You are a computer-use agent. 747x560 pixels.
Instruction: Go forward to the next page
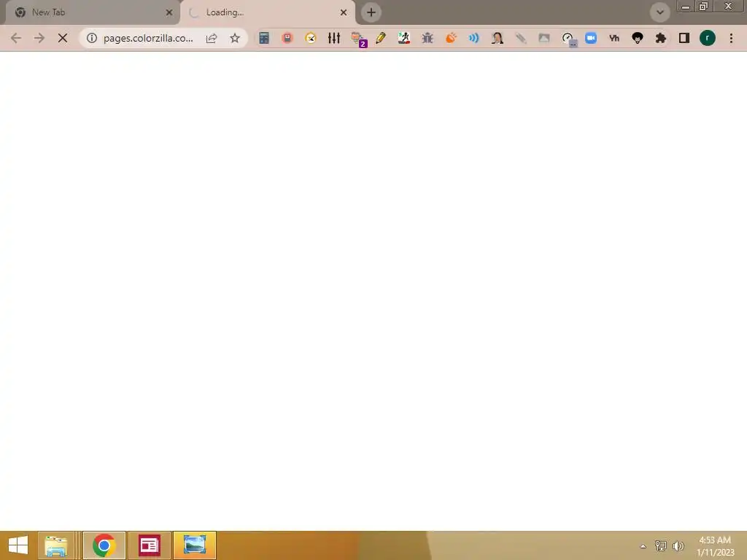tap(39, 38)
